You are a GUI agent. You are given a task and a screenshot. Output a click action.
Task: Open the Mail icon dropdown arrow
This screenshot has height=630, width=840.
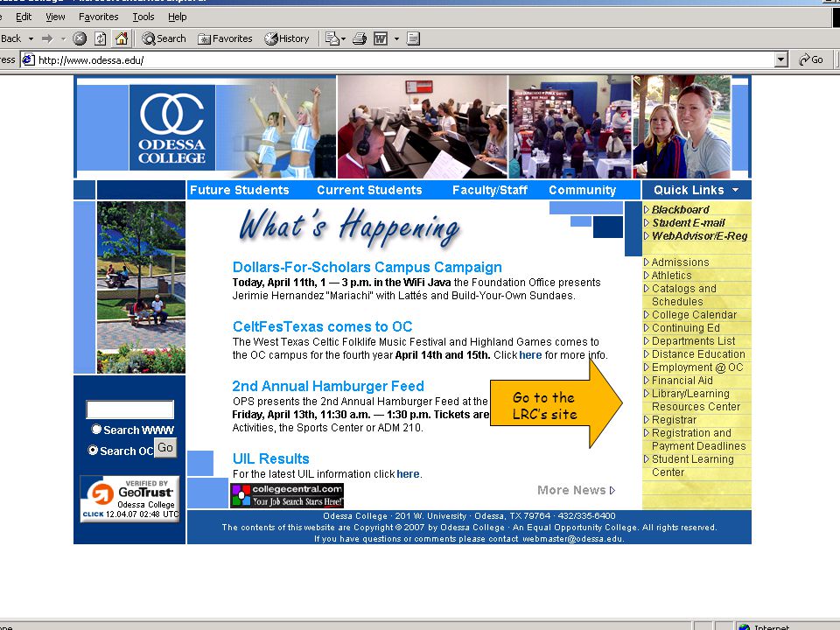[x=343, y=38]
